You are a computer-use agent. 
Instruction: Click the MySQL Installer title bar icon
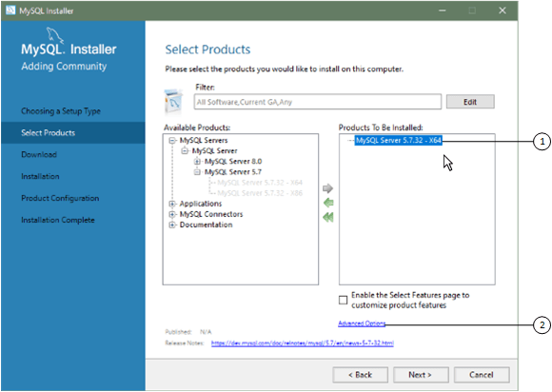point(10,10)
